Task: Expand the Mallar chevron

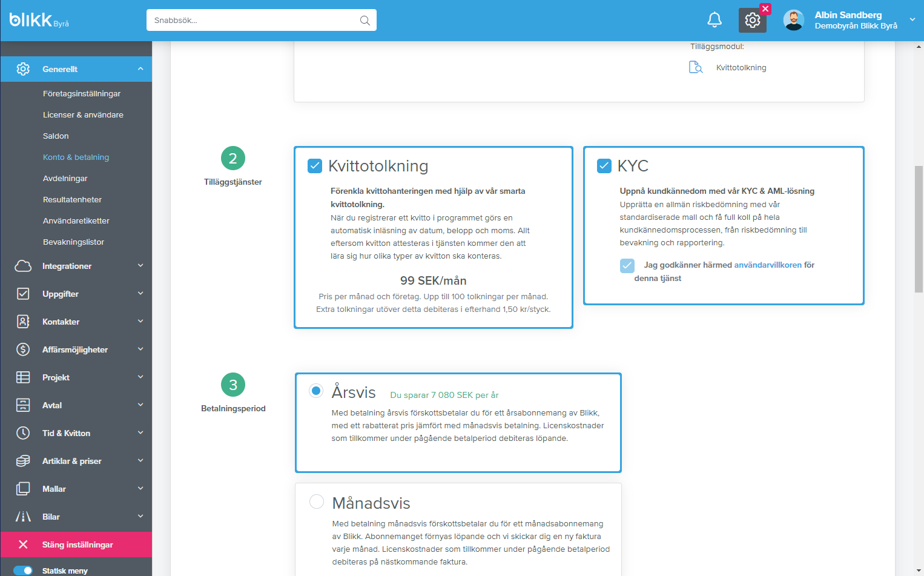Action: click(140, 489)
